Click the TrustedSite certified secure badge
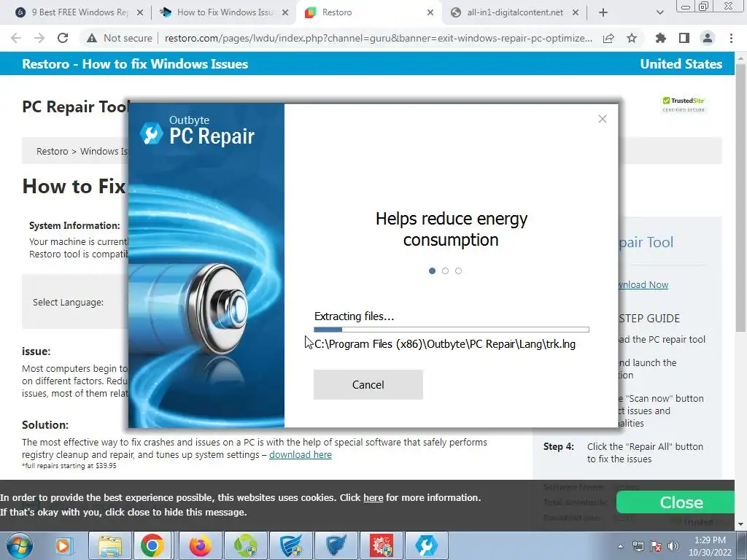This screenshot has height=560, width=747. click(x=684, y=104)
